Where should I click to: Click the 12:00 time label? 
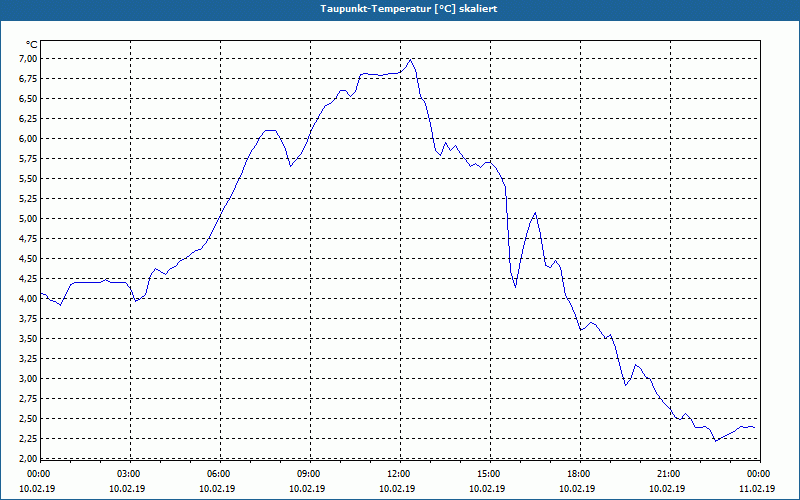[x=397, y=474]
